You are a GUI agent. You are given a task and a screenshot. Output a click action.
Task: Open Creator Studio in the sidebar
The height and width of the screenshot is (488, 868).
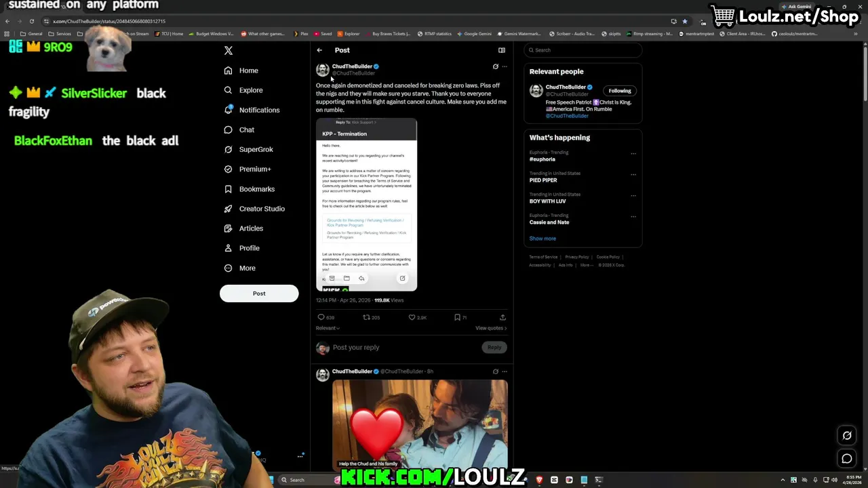pyautogui.click(x=254, y=209)
